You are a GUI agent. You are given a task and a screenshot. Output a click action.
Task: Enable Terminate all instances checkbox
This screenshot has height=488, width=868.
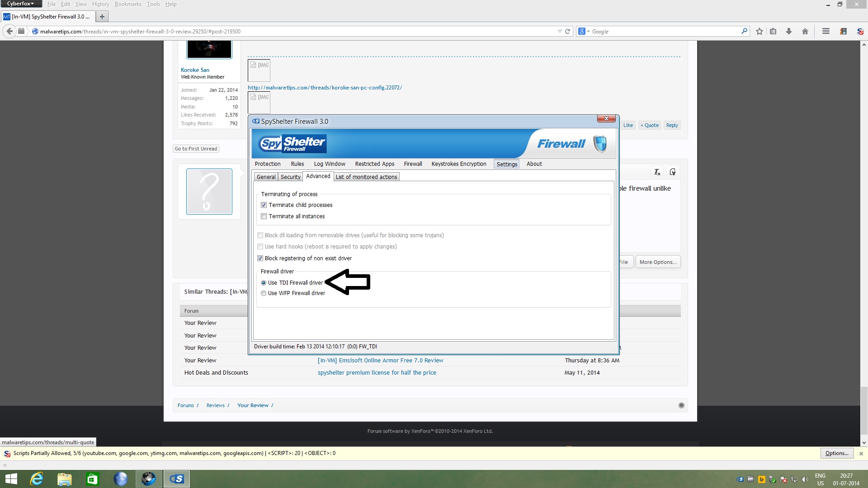(x=264, y=216)
